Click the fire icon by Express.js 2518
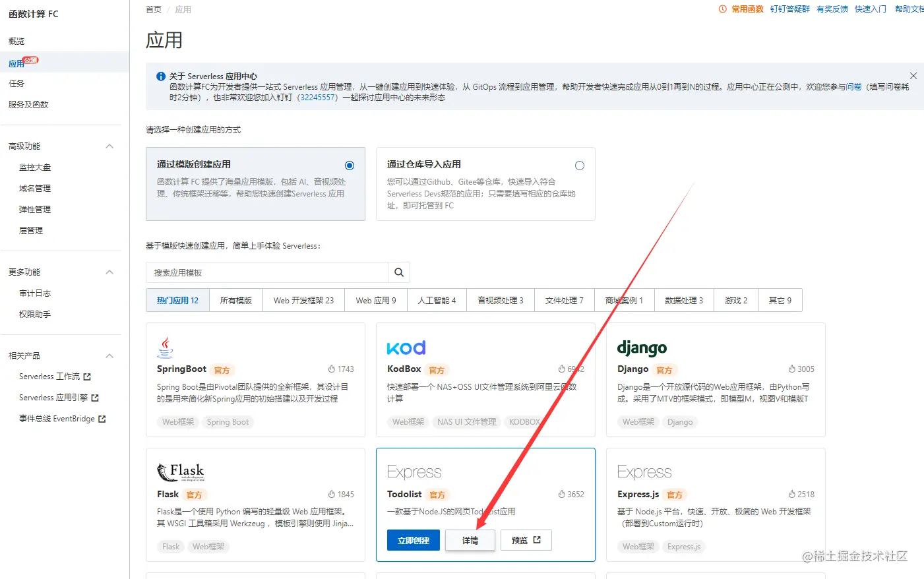 click(792, 494)
